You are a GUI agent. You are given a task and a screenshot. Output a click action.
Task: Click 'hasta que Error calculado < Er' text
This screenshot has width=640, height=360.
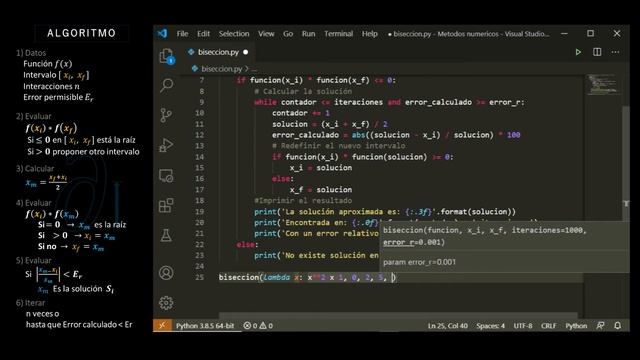[79, 324]
